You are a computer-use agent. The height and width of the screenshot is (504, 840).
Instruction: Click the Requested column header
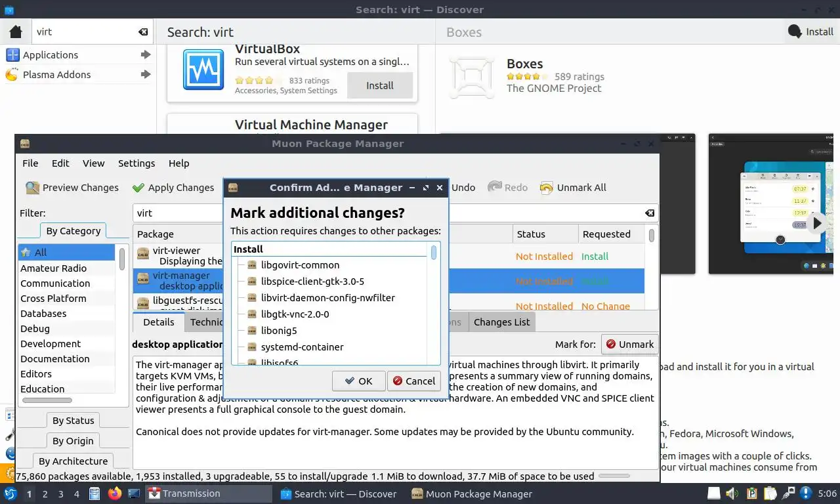click(x=612, y=234)
